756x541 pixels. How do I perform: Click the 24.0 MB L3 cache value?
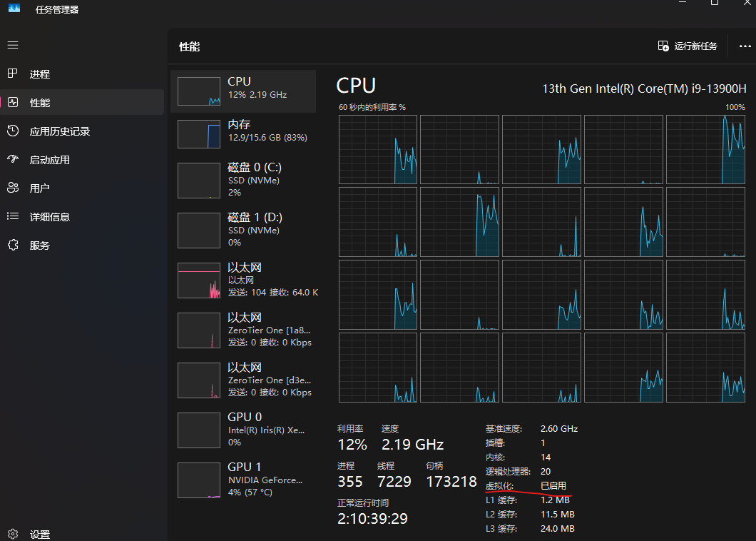[557, 528]
